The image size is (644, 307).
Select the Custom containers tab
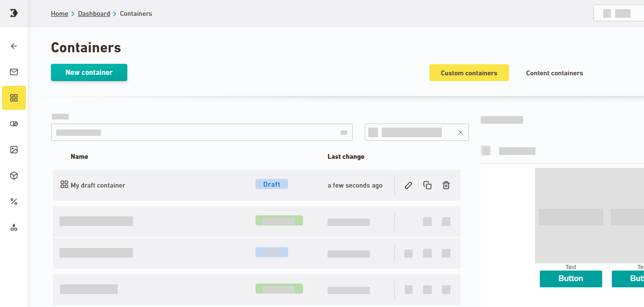coord(469,73)
